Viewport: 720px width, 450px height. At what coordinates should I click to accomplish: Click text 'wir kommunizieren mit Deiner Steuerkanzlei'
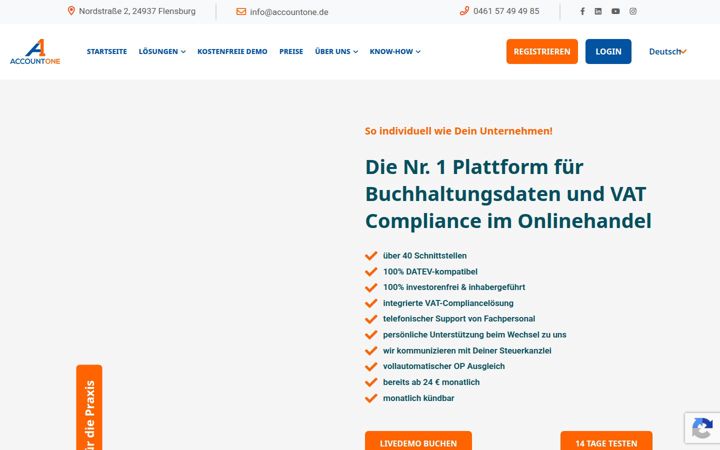[467, 351]
